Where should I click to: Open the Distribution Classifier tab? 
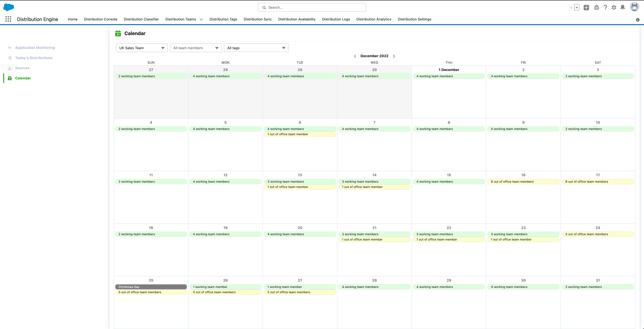click(x=141, y=19)
